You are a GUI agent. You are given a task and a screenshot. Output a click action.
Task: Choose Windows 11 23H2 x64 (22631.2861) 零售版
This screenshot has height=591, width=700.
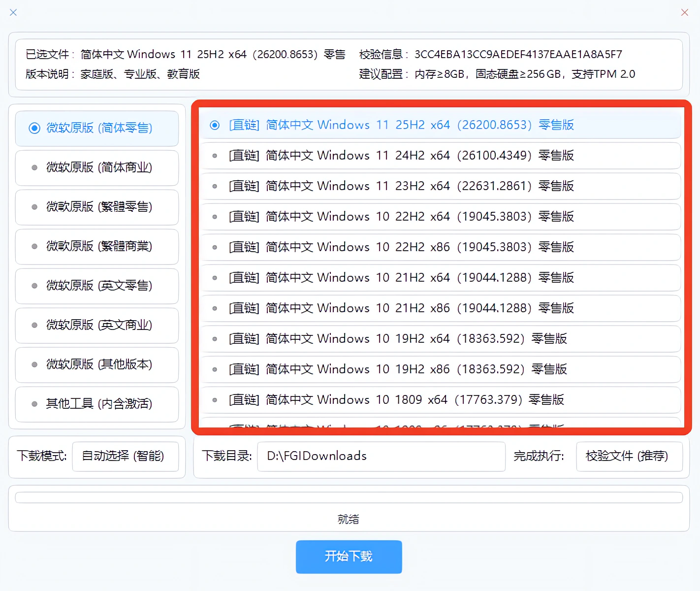click(x=441, y=186)
